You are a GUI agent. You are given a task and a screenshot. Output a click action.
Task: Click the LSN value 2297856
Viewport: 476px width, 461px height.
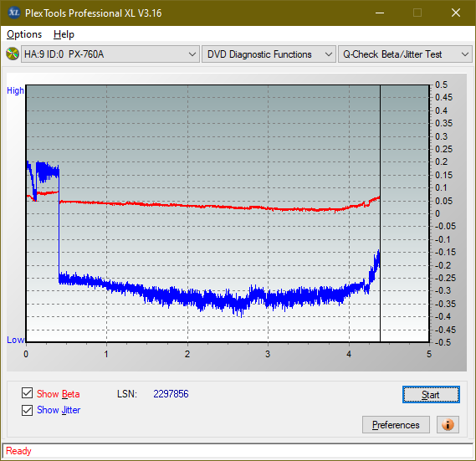click(171, 394)
